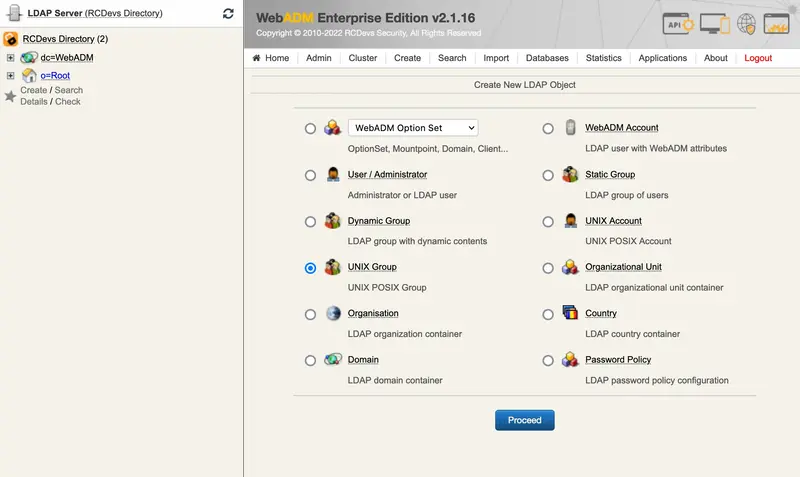
Task: Expand the o=Root tree node
Action: (10, 75)
